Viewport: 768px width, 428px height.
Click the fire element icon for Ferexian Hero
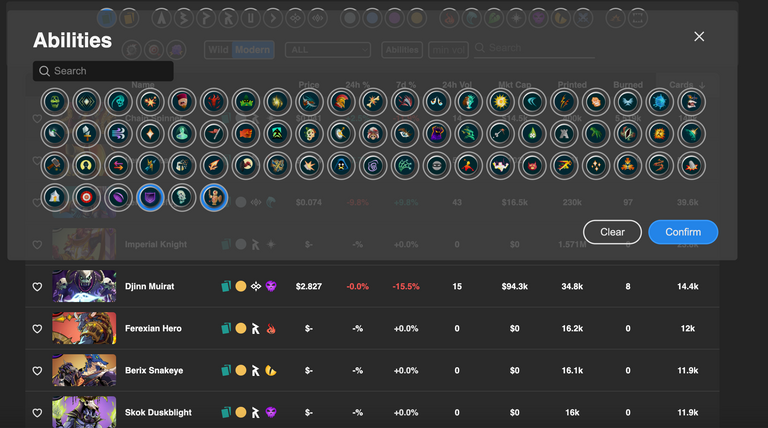point(271,329)
